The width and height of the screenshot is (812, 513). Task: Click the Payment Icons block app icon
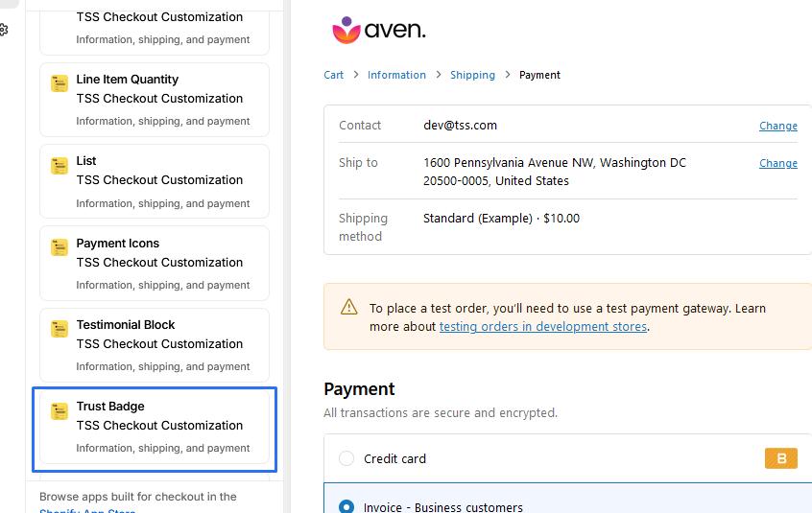[60, 247]
